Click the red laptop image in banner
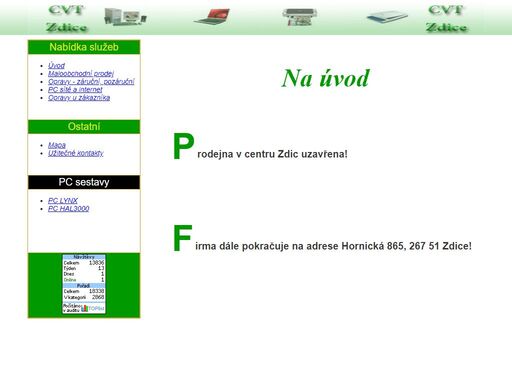 click(212, 16)
